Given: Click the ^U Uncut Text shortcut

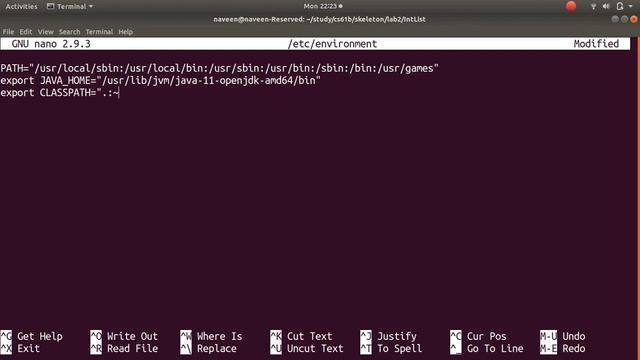Looking at the screenshot, I should coord(307,349).
